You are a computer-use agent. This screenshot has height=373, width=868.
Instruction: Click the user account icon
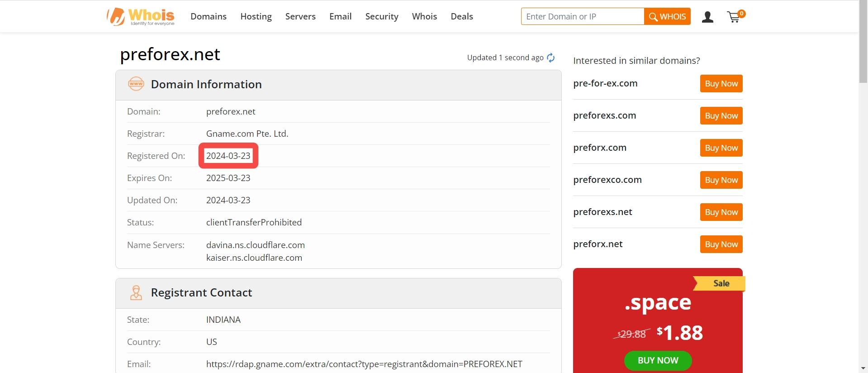707,17
